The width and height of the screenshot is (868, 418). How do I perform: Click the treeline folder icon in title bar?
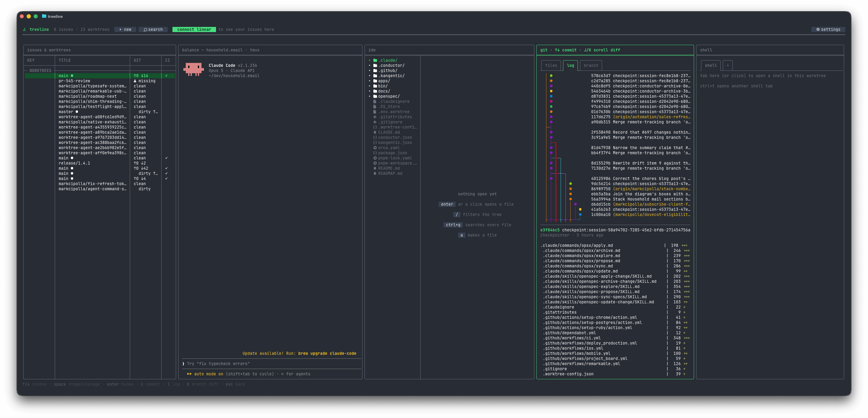44,16
